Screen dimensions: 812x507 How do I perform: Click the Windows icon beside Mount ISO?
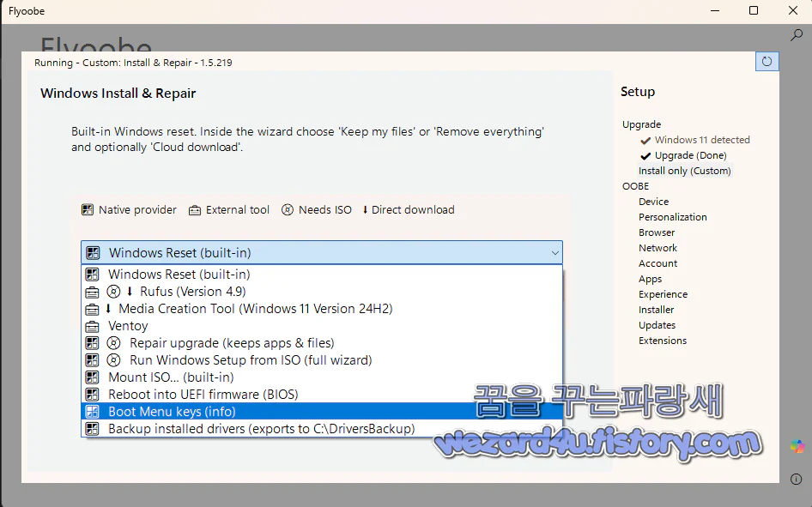pyautogui.click(x=92, y=377)
